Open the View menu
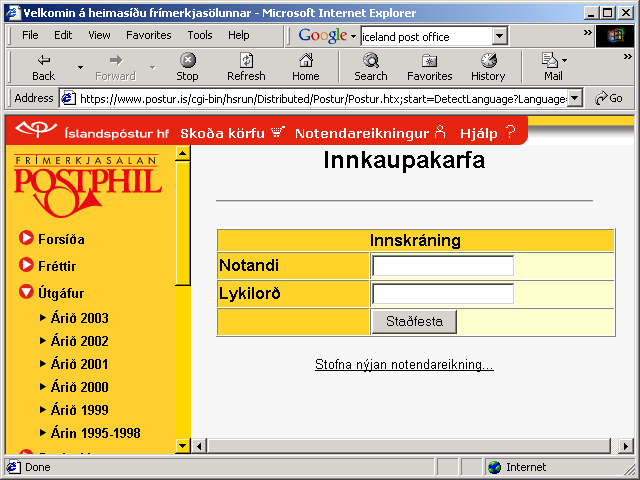Image resolution: width=640 pixels, height=480 pixels. coord(99,35)
